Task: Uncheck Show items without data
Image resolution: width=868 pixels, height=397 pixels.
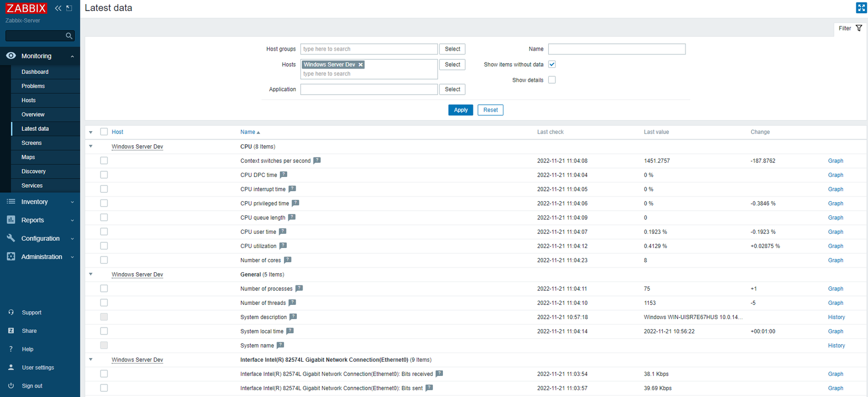Action: (552, 64)
